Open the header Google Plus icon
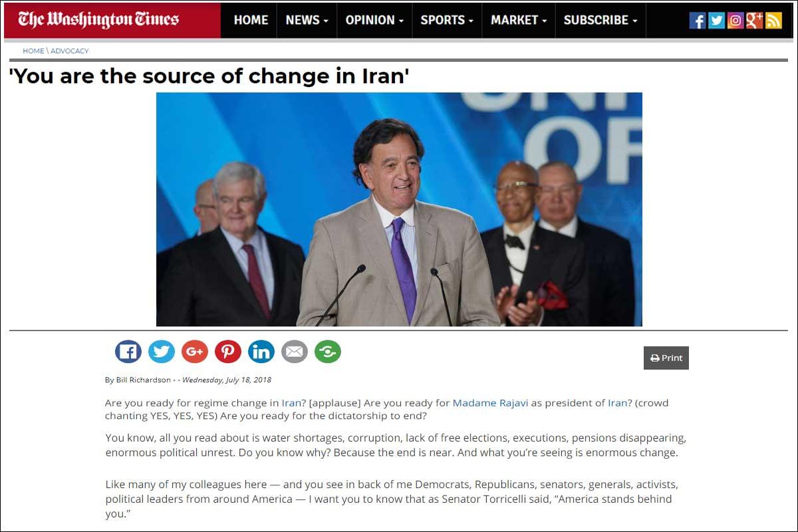Screen dimensions: 798x532 pos(754,21)
